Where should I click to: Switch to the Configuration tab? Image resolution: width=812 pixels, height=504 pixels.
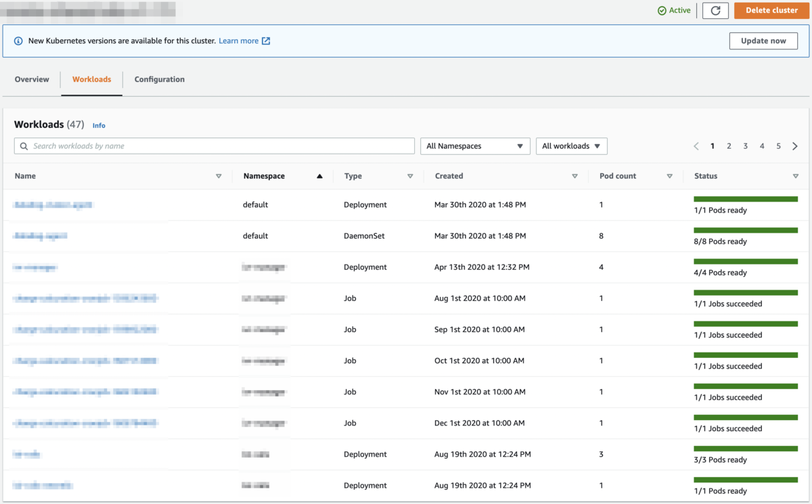click(160, 79)
